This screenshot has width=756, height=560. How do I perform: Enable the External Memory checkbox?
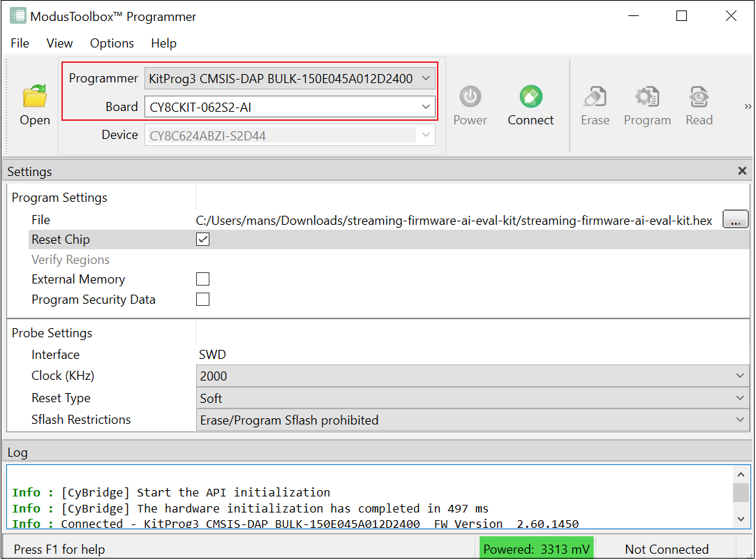click(203, 279)
